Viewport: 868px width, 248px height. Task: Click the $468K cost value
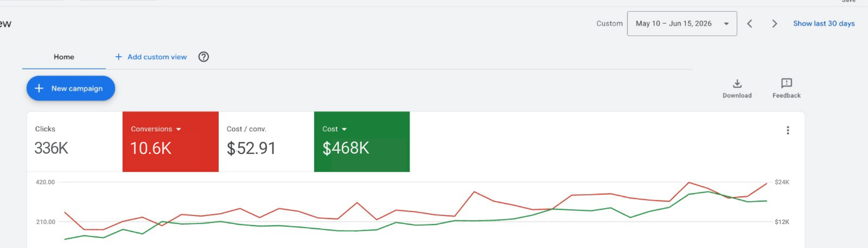[346, 148]
